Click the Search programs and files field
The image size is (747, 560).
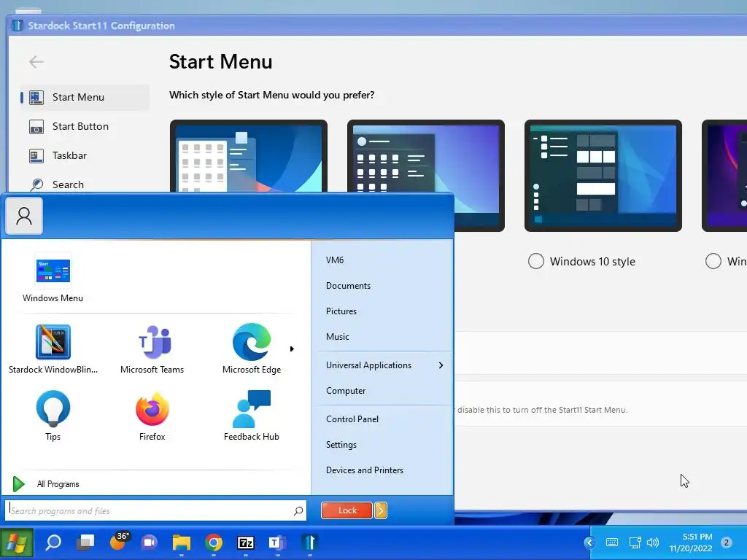click(156, 510)
